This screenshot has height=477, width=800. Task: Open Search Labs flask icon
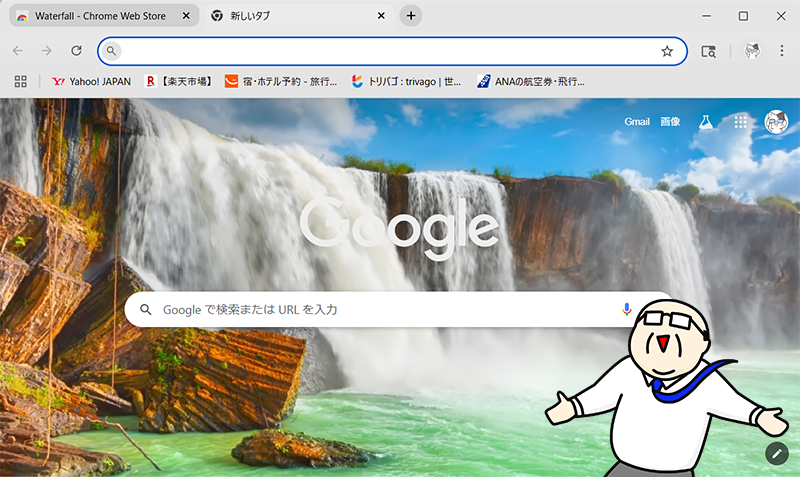(x=706, y=122)
